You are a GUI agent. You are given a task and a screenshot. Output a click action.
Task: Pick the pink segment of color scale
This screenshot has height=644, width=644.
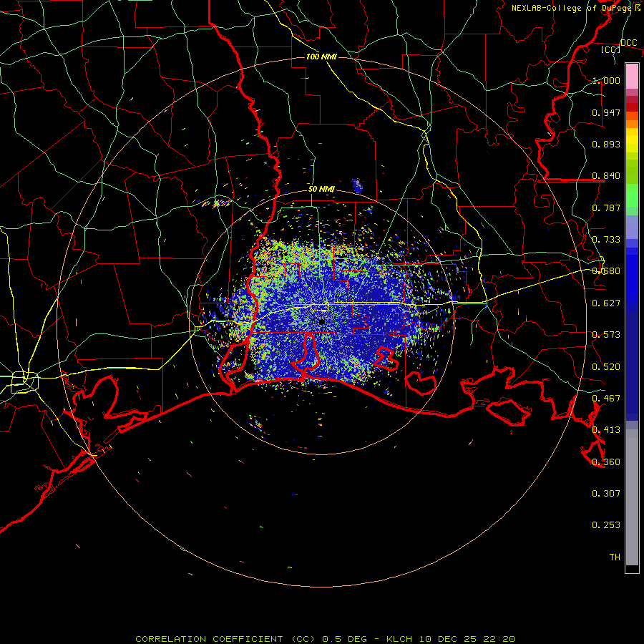(x=632, y=77)
